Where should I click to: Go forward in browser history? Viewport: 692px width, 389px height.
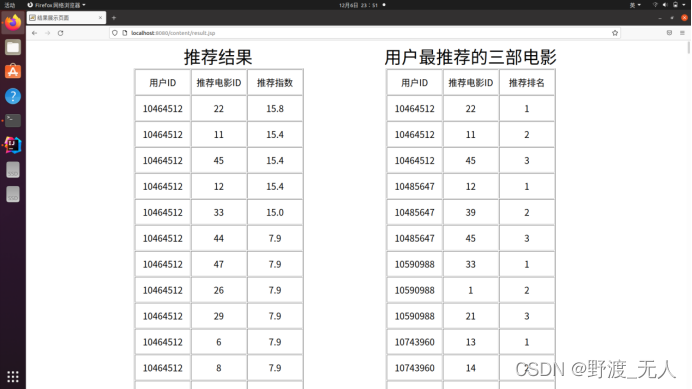[47, 33]
